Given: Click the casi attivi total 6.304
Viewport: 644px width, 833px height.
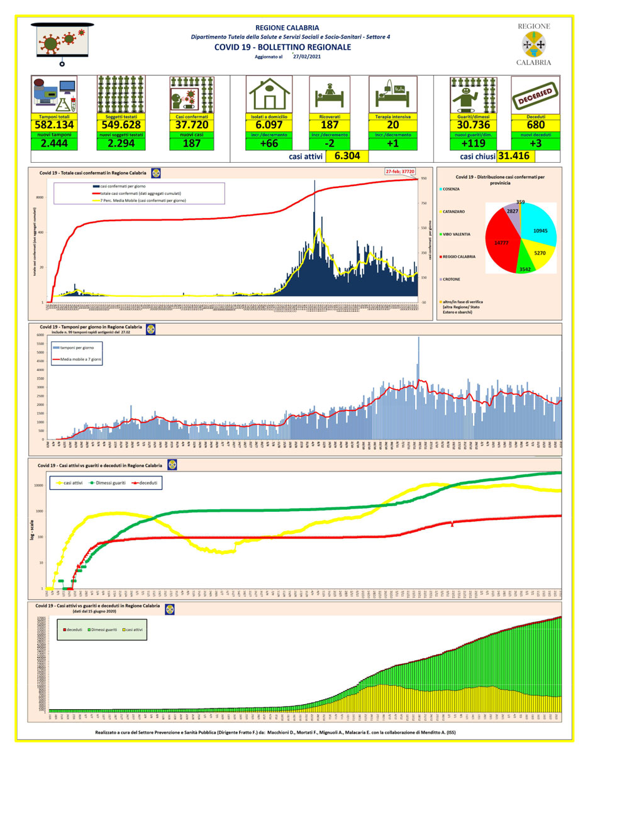Looking at the screenshot, I should click(347, 156).
